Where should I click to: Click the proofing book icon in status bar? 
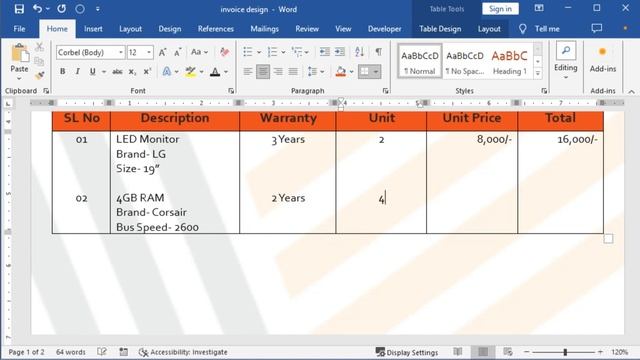102,352
